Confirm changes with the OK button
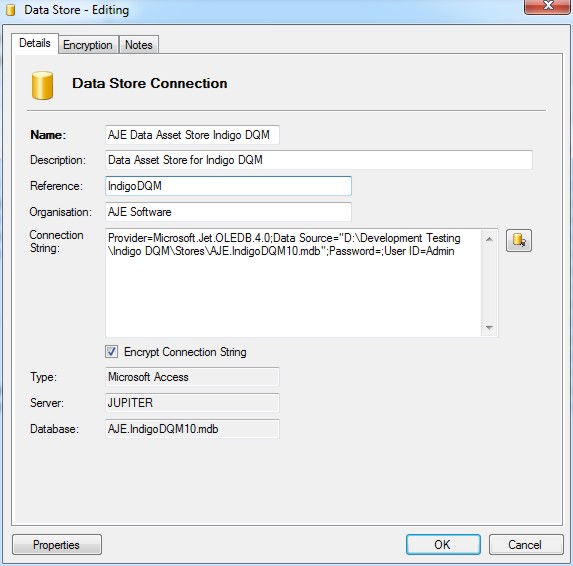 coord(443,544)
